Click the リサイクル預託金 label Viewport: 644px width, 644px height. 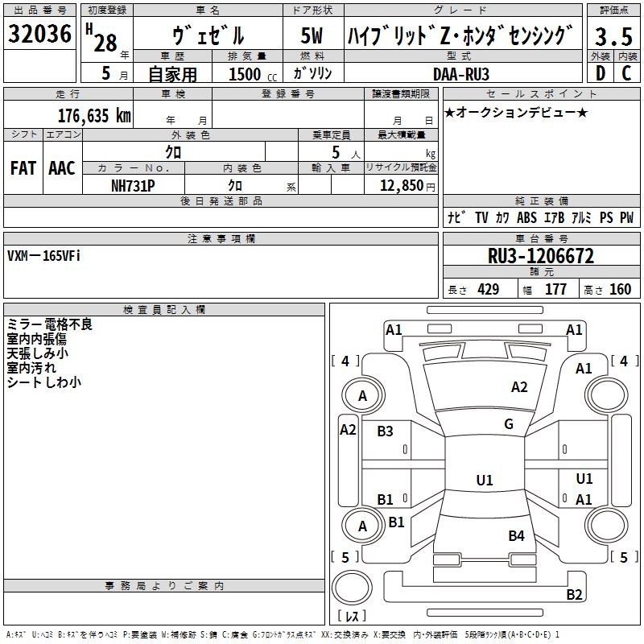pos(401,167)
